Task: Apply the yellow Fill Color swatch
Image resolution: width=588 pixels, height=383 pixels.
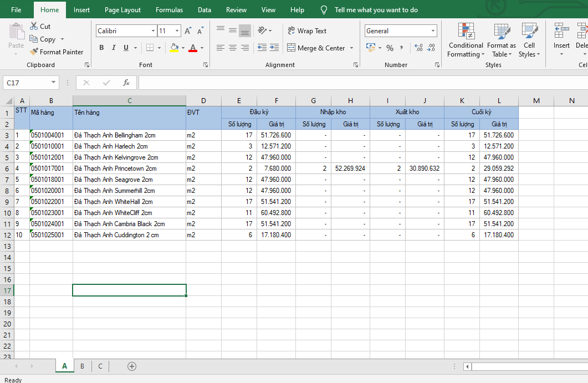Action: click(x=174, y=48)
